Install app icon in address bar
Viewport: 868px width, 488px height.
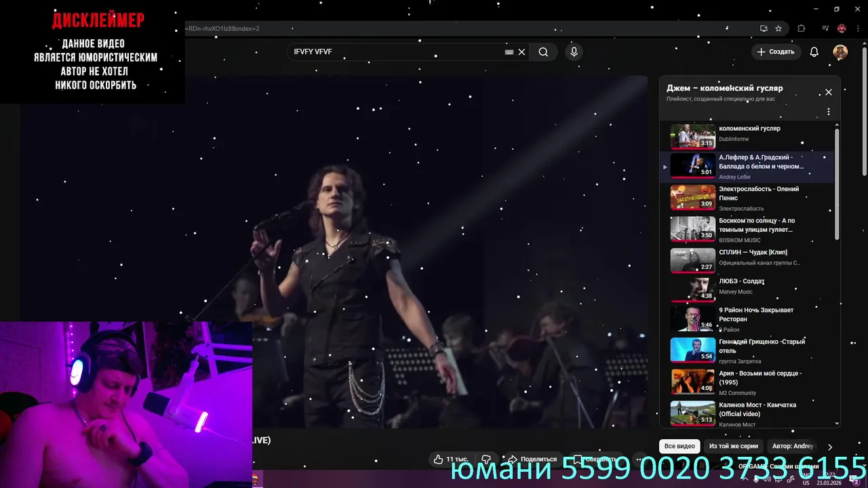click(x=764, y=28)
